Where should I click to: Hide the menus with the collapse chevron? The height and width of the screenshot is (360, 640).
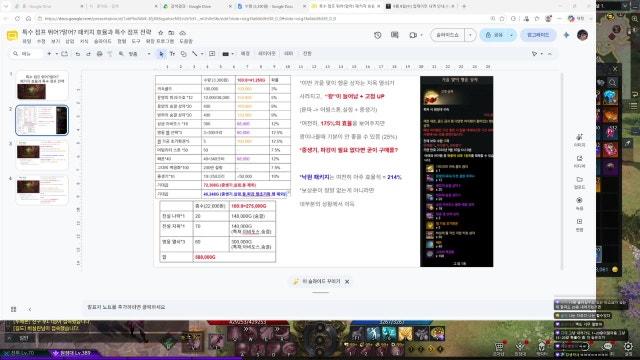click(550, 54)
